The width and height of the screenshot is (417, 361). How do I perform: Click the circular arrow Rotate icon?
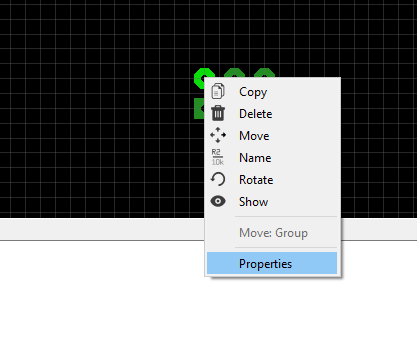[218, 179]
